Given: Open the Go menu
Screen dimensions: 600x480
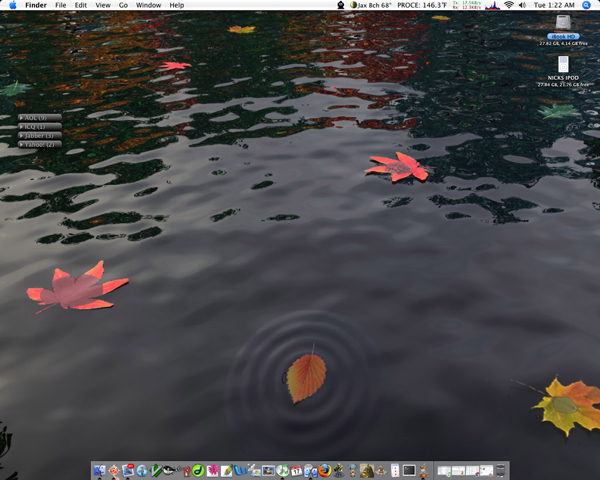Looking at the screenshot, I should [123, 5].
